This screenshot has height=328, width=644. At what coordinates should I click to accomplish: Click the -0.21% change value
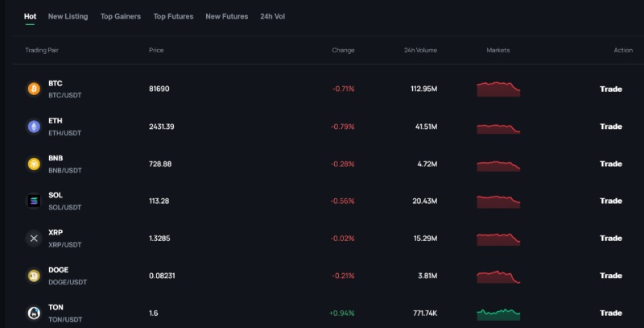tap(344, 276)
